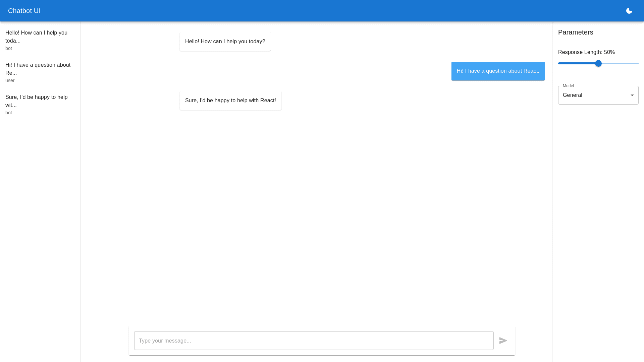Click the Model field label
The image size is (644, 362).
pos(568,86)
